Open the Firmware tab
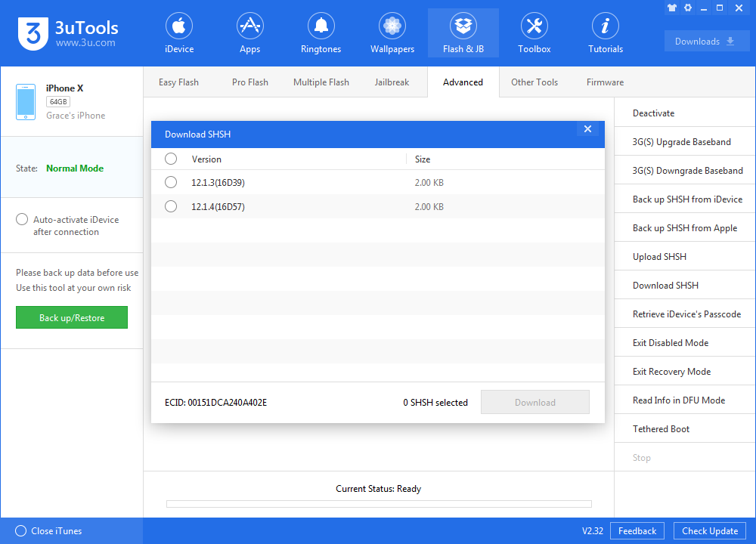Viewport: 756px width, 544px height. point(605,82)
